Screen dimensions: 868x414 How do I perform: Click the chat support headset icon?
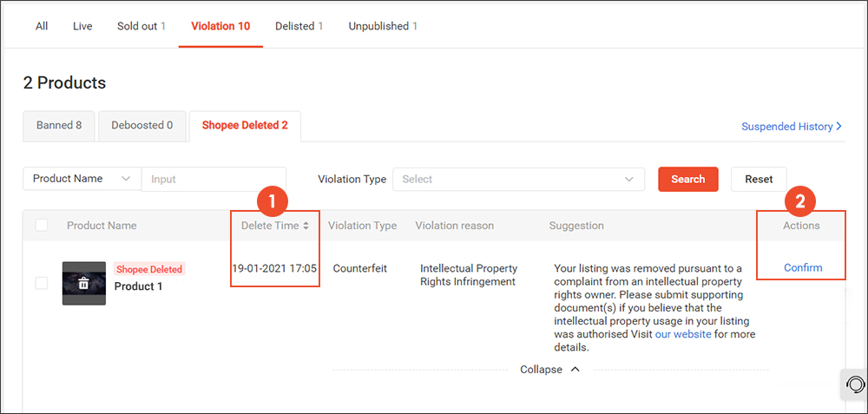pos(854,384)
